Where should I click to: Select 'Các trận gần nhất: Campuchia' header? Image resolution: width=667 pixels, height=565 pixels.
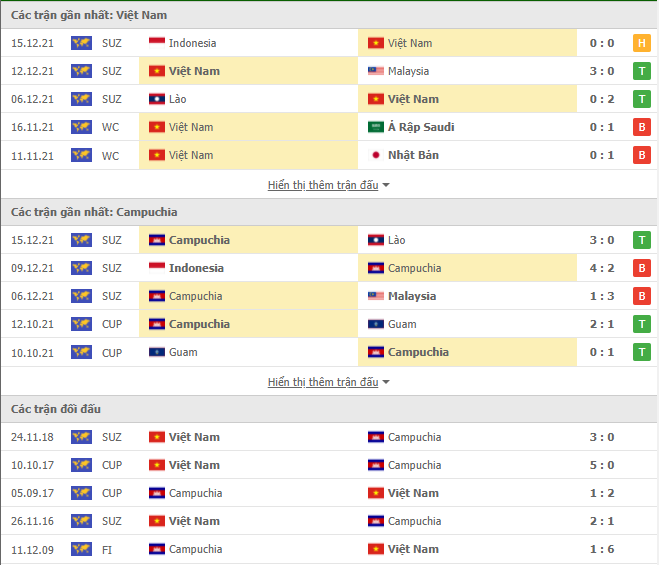(x=94, y=212)
